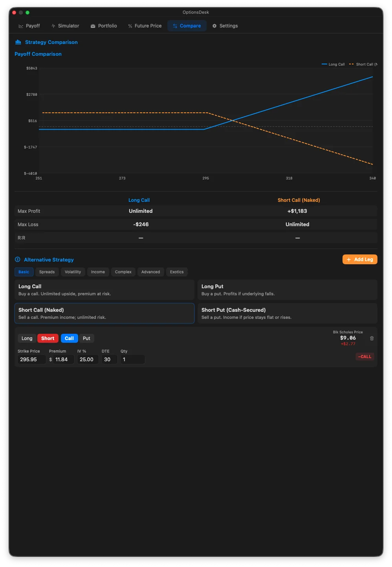Click the $5043 y-axis label

(x=32, y=68)
